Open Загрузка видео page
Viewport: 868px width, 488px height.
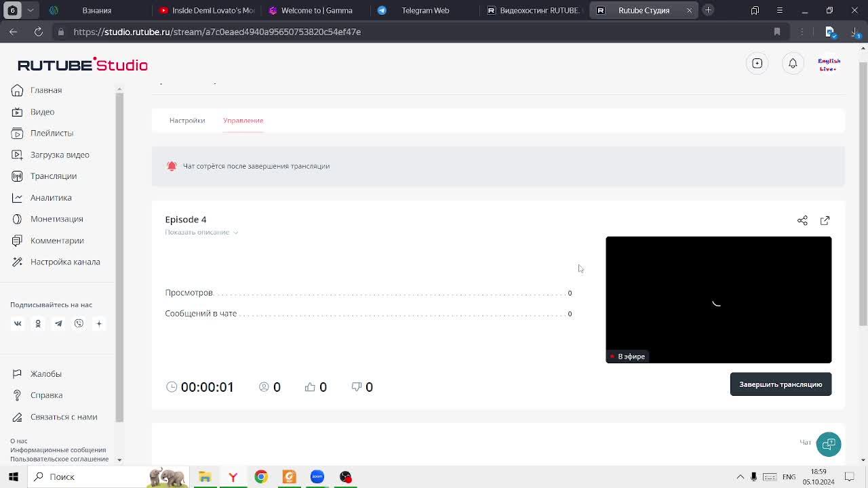(60, 155)
